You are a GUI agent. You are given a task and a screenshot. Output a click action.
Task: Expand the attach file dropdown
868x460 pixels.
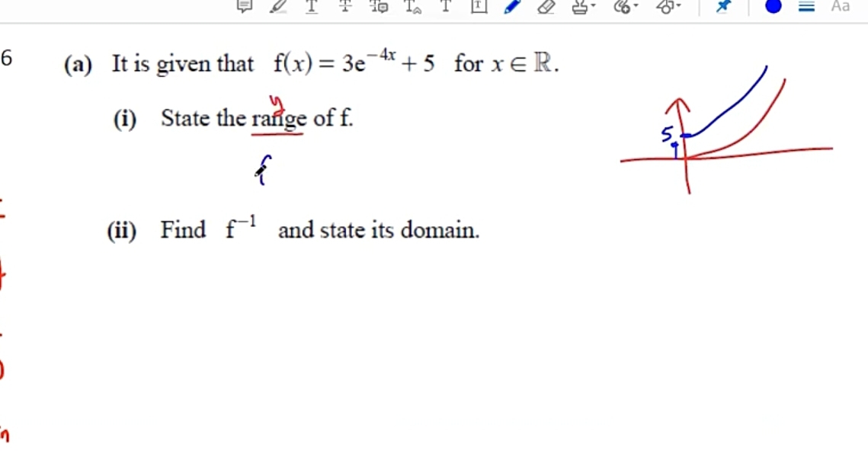[x=625, y=7]
